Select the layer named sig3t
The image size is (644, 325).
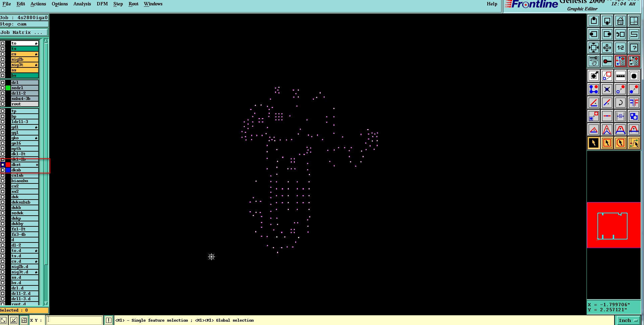coord(24,65)
